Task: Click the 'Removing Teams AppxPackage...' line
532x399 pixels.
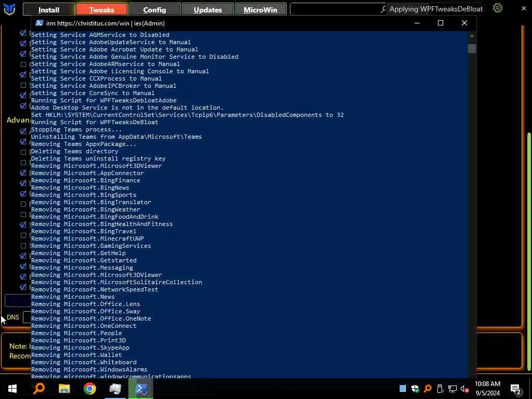Action: 84,144
